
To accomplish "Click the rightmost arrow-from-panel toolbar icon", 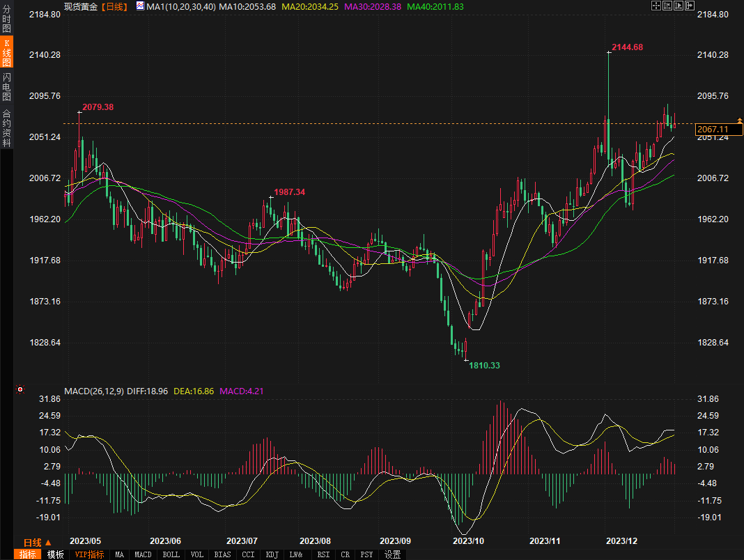I will [690, 6].
